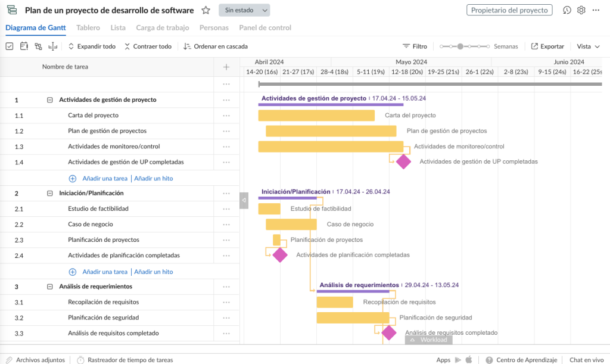This screenshot has width=610, height=364.
Task: Click Añadir un hito under Iniciación/Planificación
Action: coord(154,272)
